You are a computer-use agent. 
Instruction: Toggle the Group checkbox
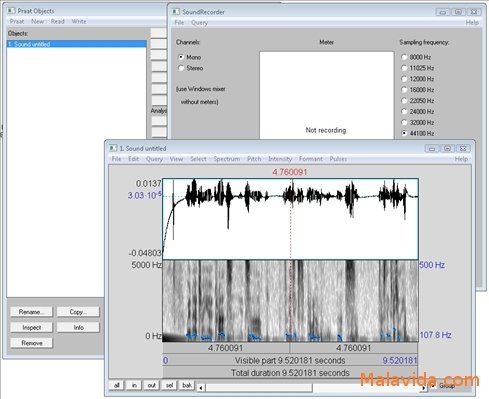tap(433, 386)
